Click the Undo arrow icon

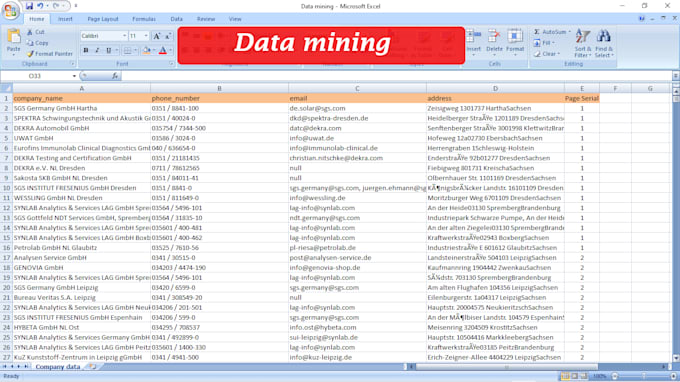pyautogui.click(x=40, y=6)
